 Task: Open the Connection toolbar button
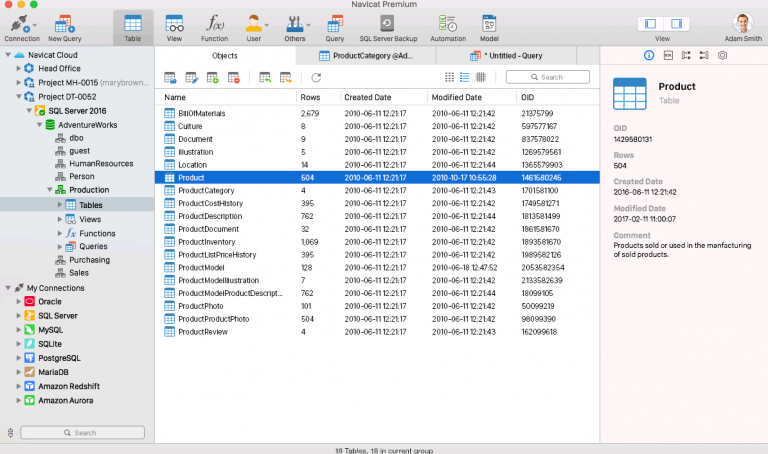[22, 28]
